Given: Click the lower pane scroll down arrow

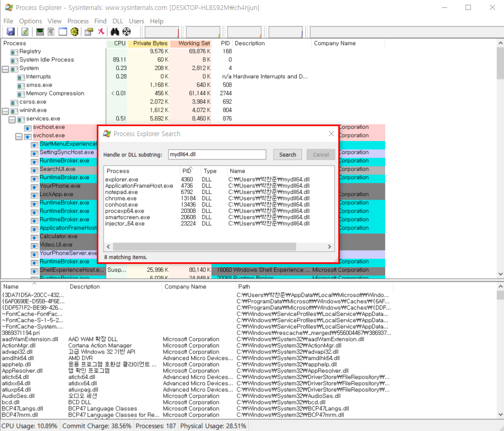Looking at the screenshot, I should click(x=500, y=414).
